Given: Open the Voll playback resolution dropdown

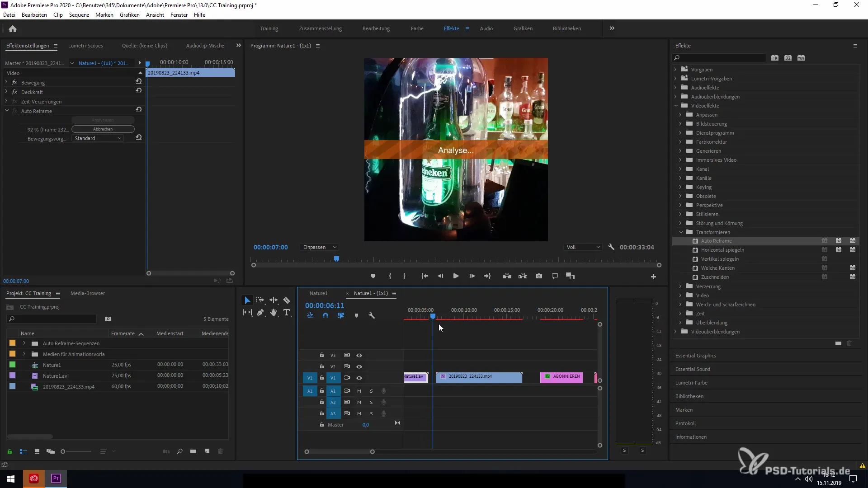Looking at the screenshot, I should [583, 247].
